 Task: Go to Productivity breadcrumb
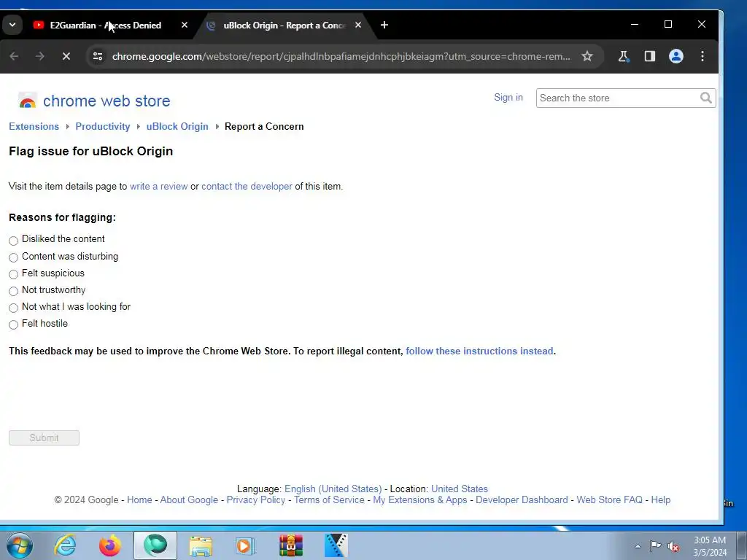[x=102, y=126]
